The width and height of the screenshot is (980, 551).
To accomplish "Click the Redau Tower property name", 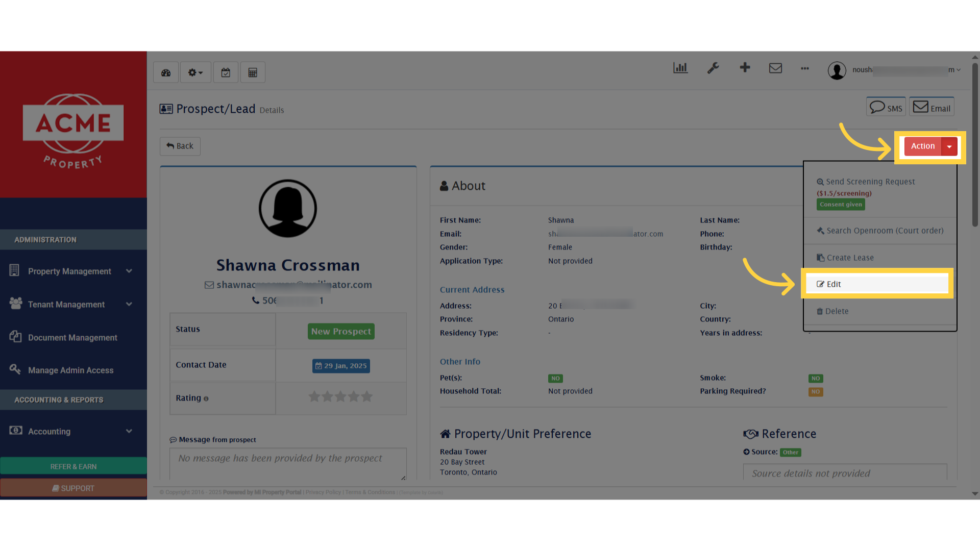I will [x=463, y=452].
